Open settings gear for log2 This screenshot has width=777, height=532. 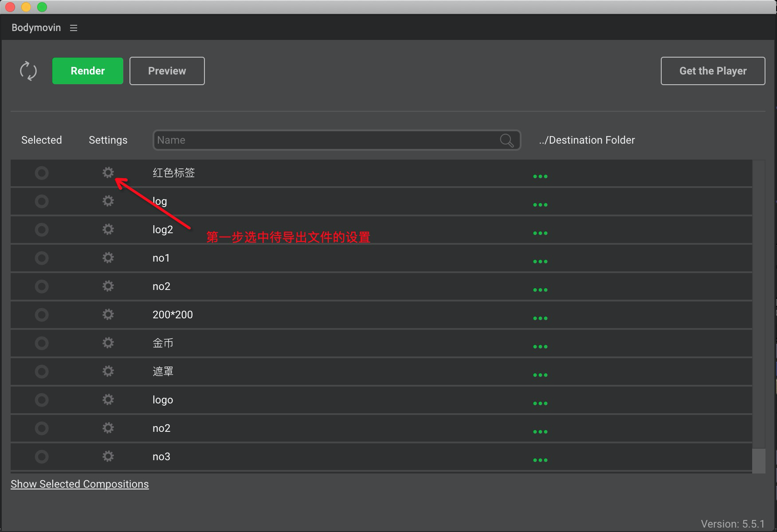(108, 229)
